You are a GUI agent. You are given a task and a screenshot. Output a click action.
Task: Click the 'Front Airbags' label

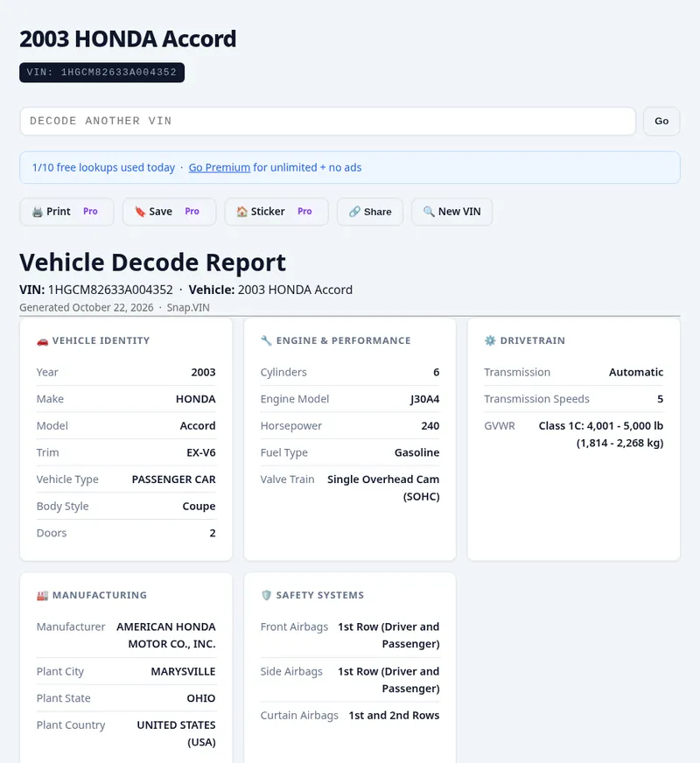coord(294,626)
